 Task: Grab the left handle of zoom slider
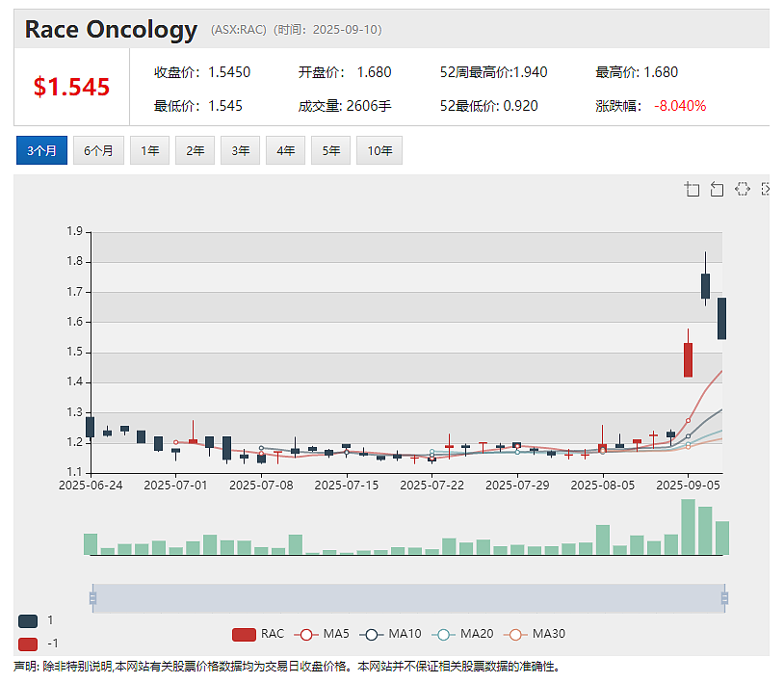92,598
